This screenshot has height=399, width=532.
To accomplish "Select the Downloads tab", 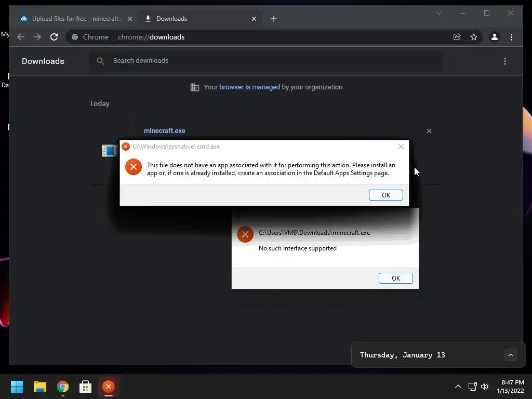I will click(x=199, y=19).
